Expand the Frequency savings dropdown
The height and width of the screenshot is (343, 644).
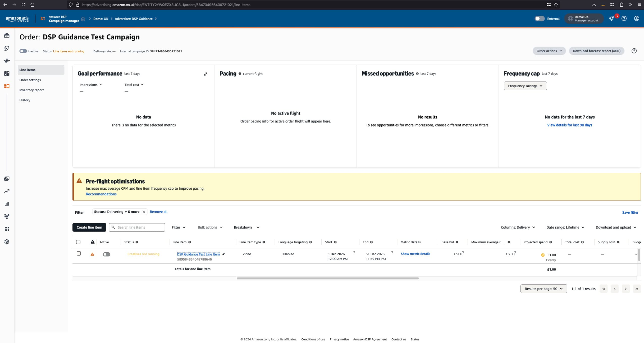click(525, 86)
